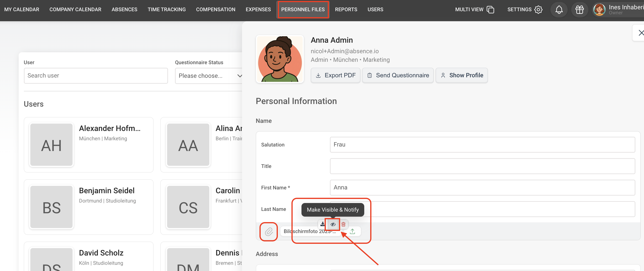Toggle attachment visibility with the crossed-eye icon
Viewport: 644px width, 271px height.
[333, 224]
